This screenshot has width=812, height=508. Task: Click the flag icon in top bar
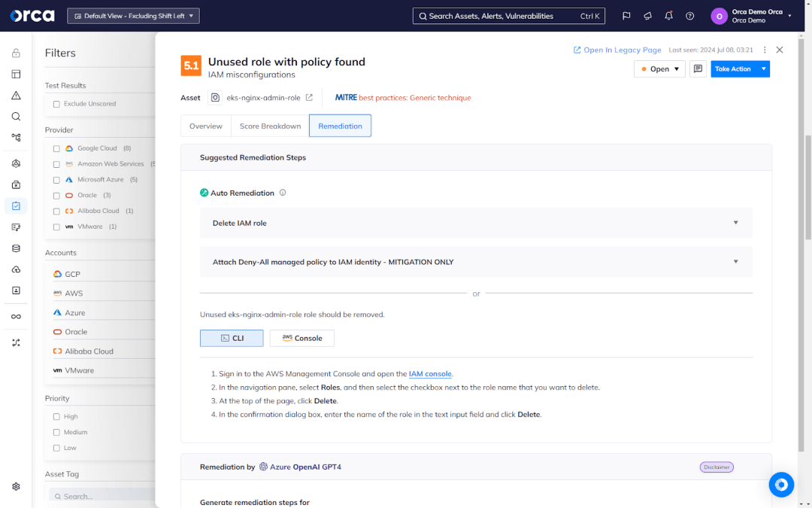pos(626,16)
